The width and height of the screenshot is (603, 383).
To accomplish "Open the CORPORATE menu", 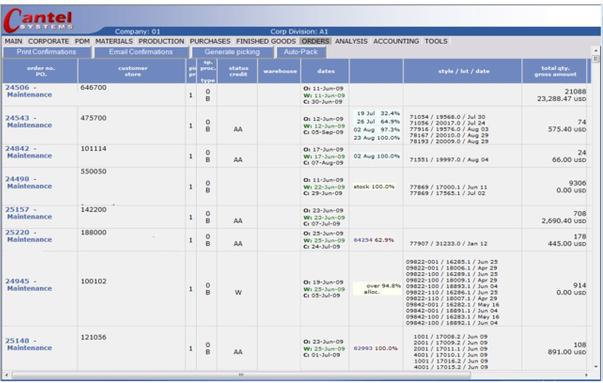I will 48,41.
